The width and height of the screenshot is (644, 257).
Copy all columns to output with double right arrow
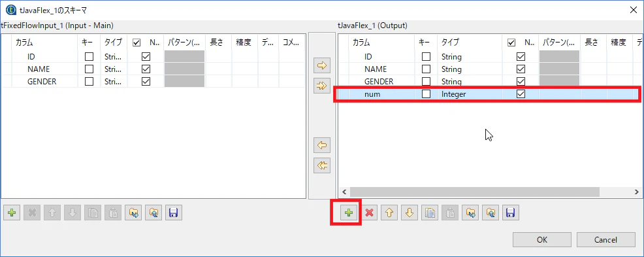322,86
